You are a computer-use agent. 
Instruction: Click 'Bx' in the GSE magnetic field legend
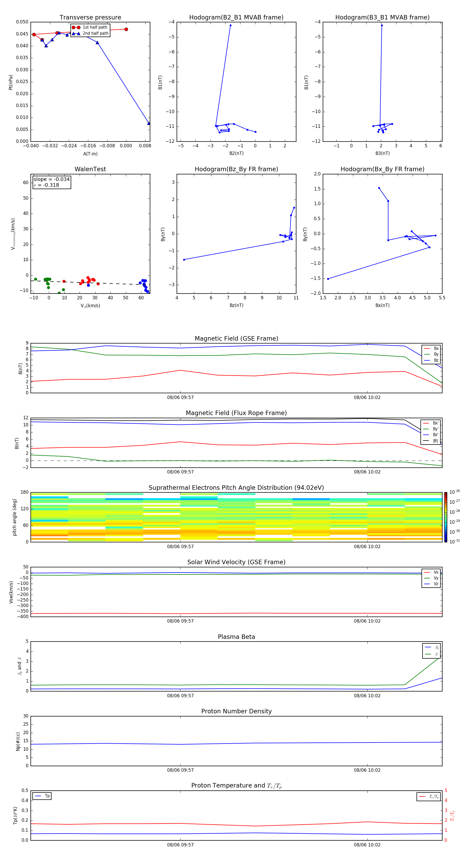(x=431, y=349)
